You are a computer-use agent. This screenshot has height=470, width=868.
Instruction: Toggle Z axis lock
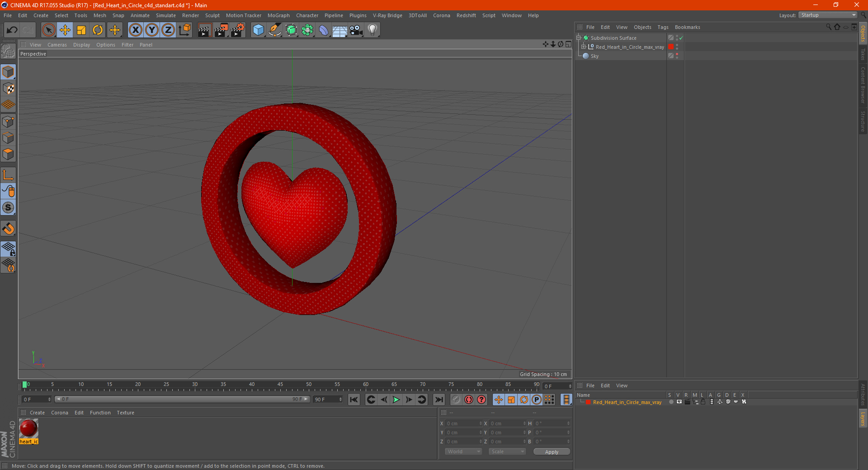pyautogui.click(x=168, y=30)
